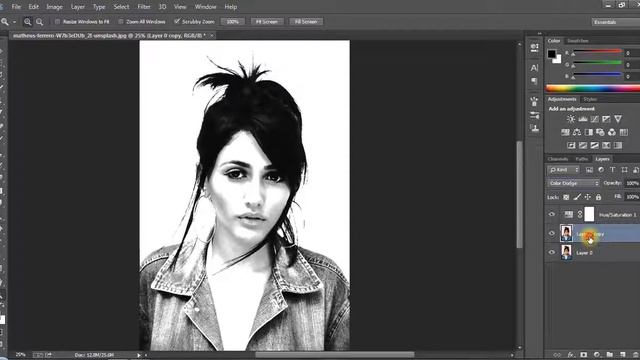Switch to the Styles tab
Viewport: 640px width, 360px height.
[x=590, y=99]
